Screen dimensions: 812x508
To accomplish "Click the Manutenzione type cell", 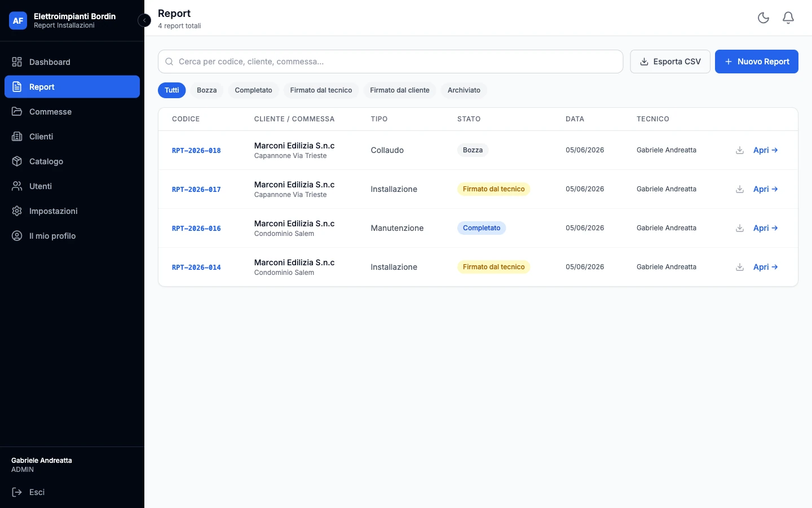I will [x=397, y=228].
